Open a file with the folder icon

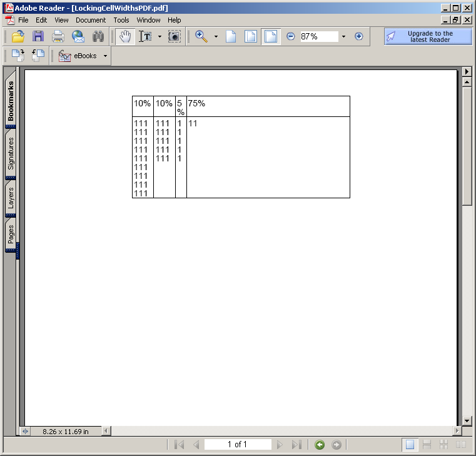click(18, 36)
